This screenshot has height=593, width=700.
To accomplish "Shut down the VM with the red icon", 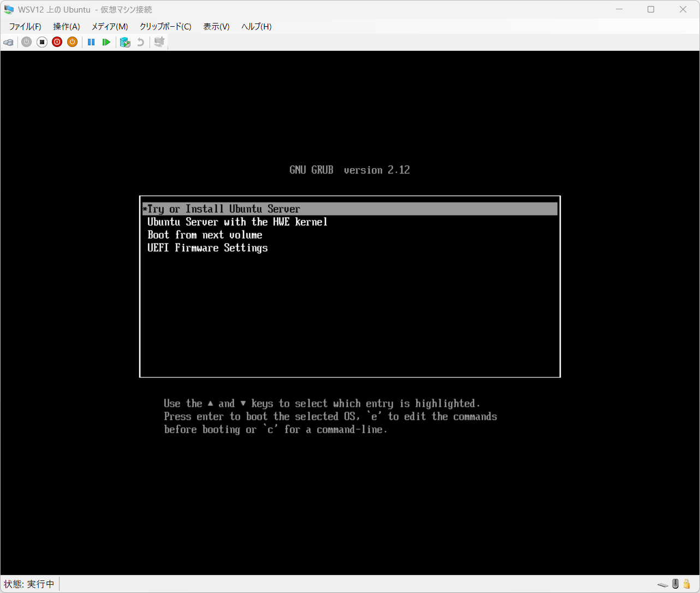I will 57,42.
